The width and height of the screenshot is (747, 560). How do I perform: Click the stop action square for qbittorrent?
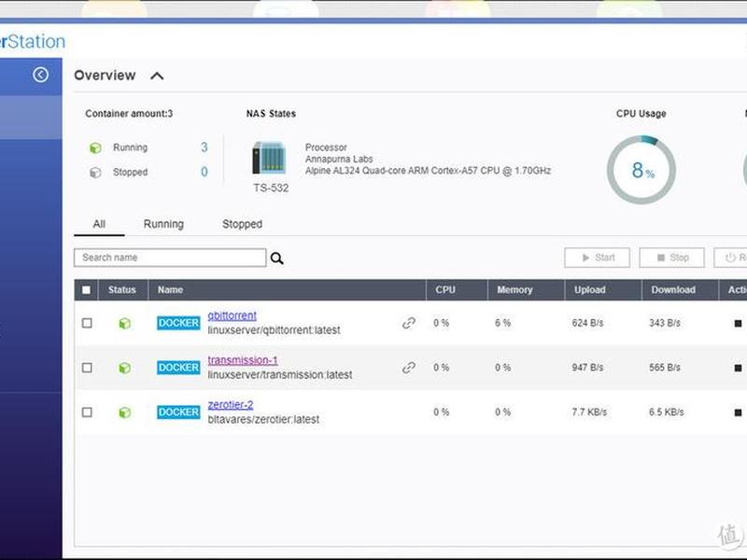coord(738,323)
